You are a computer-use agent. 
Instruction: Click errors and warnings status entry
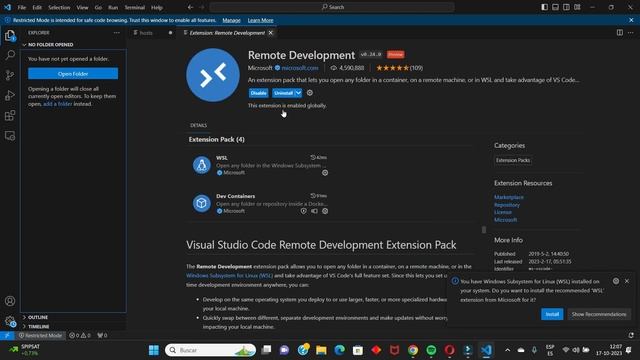click(80, 336)
